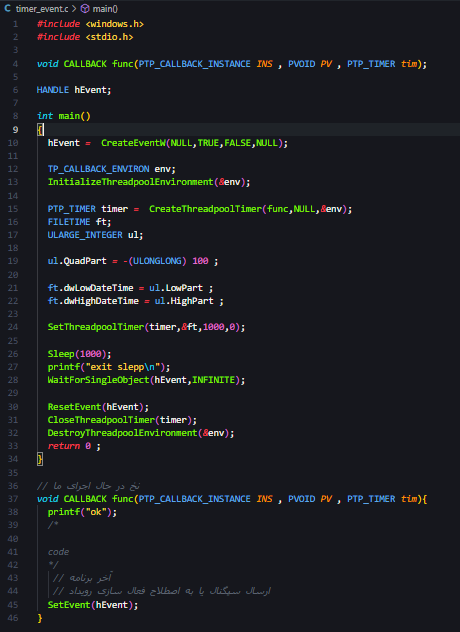Click "DestroyThreadpoolEnvironment" call
Viewport: 460px width, 632px height.
pos(123,433)
